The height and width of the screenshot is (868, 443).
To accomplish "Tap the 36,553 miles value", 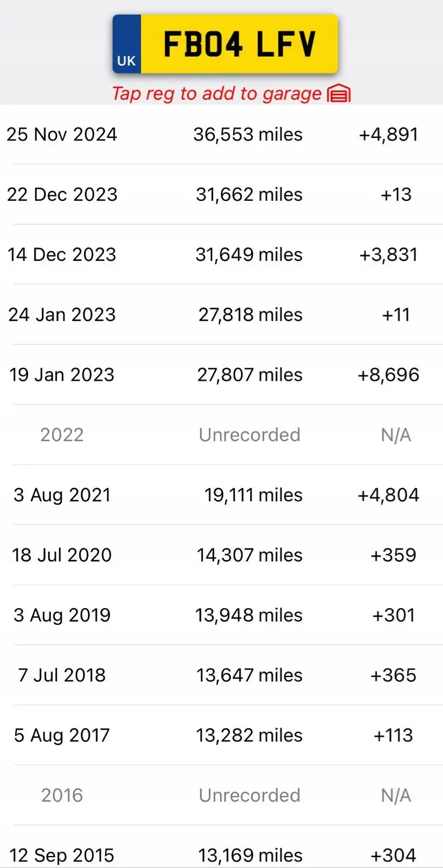I will coord(248,135).
